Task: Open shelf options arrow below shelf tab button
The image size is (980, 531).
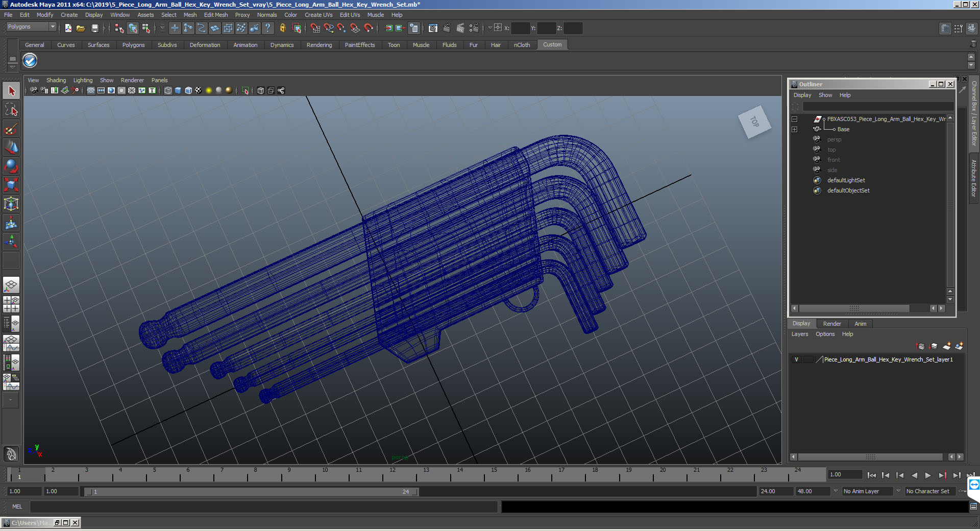Action: pyautogui.click(x=12, y=66)
